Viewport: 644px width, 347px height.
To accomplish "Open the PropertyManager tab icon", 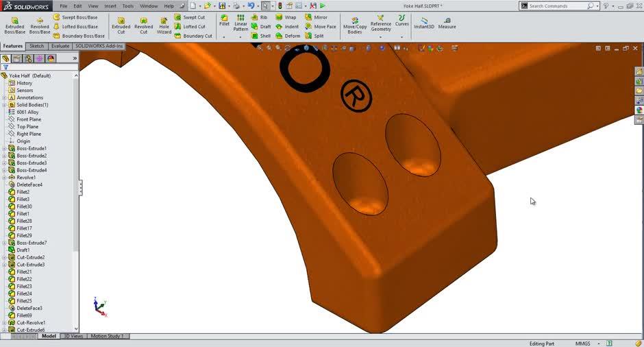I will coord(17,58).
